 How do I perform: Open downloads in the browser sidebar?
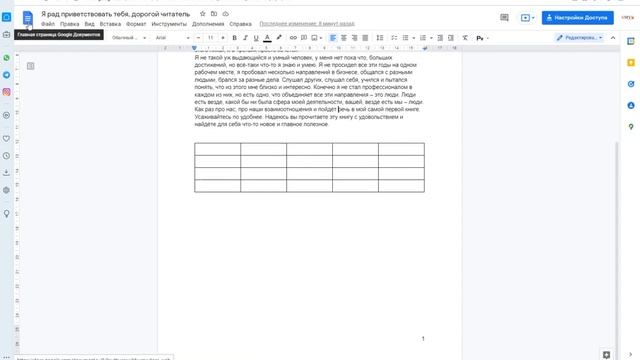[x=6, y=173]
